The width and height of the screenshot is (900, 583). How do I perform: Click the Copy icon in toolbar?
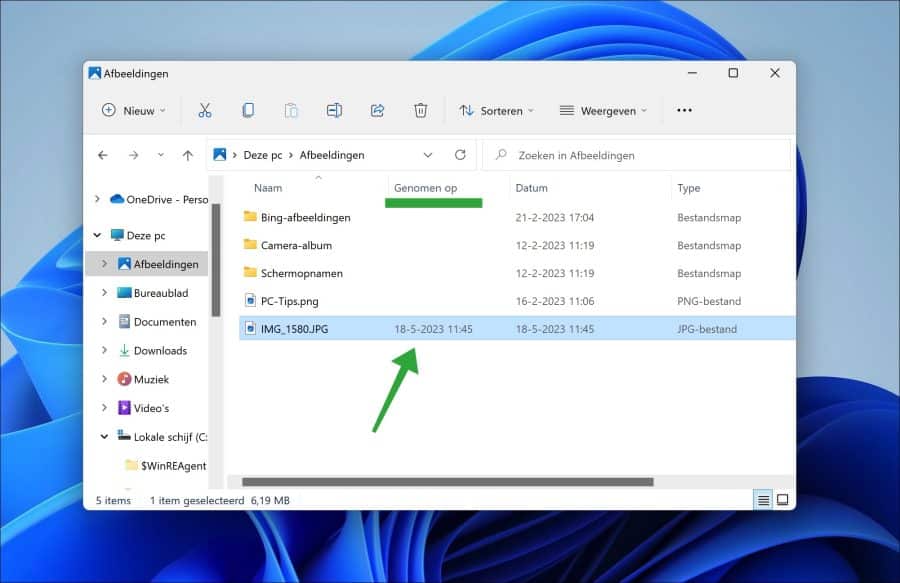248,110
